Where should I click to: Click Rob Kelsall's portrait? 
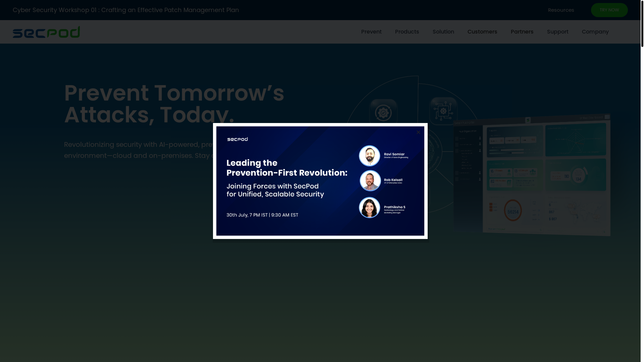tap(370, 181)
